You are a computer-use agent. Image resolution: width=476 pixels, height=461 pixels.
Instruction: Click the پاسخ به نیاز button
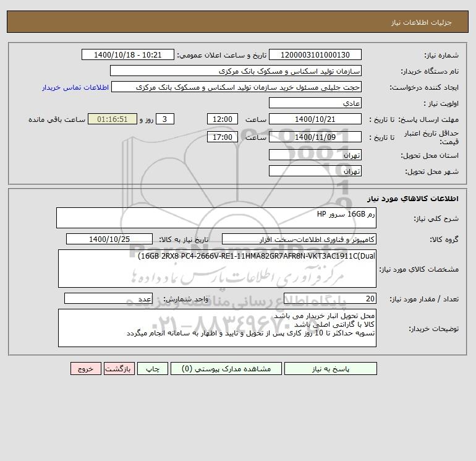(331, 369)
